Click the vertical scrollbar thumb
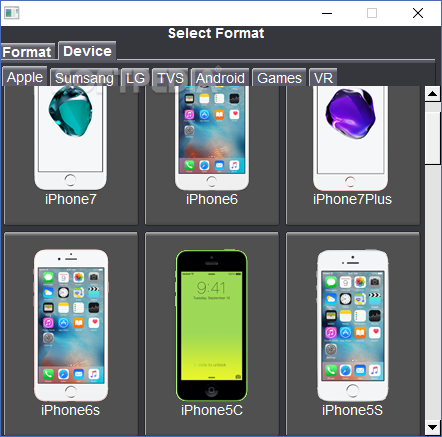Viewport: 442px width, 437px height. (433, 138)
